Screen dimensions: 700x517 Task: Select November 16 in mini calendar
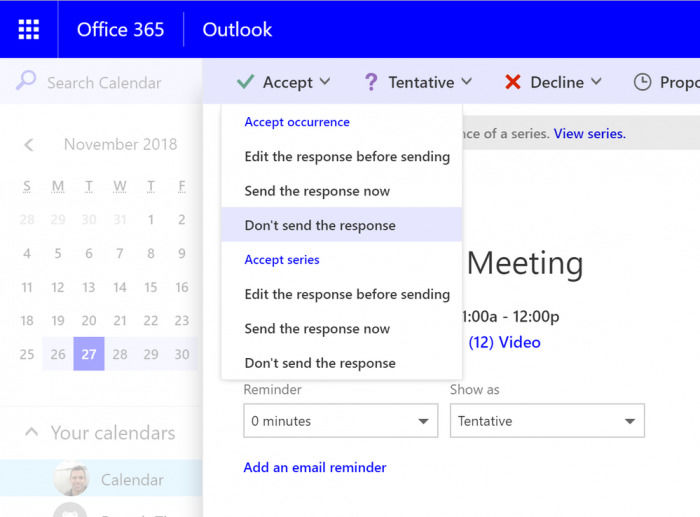pyautogui.click(x=182, y=287)
